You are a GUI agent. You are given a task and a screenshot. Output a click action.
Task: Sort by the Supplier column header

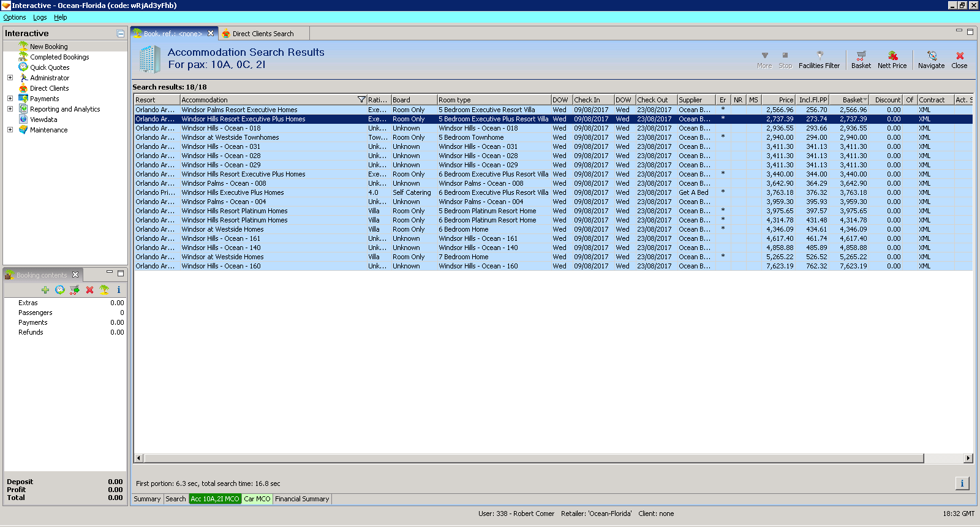[696, 100]
